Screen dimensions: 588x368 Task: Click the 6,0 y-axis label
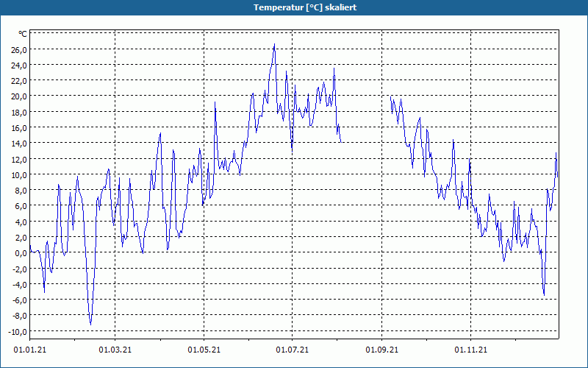click(x=21, y=206)
